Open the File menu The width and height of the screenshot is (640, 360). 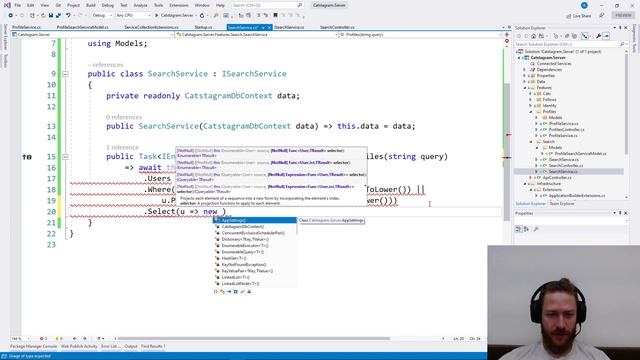18,5
